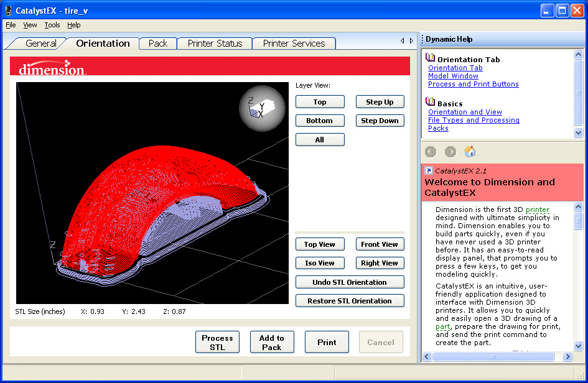Switch to the General tab
The image size is (588, 383).
click(41, 44)
